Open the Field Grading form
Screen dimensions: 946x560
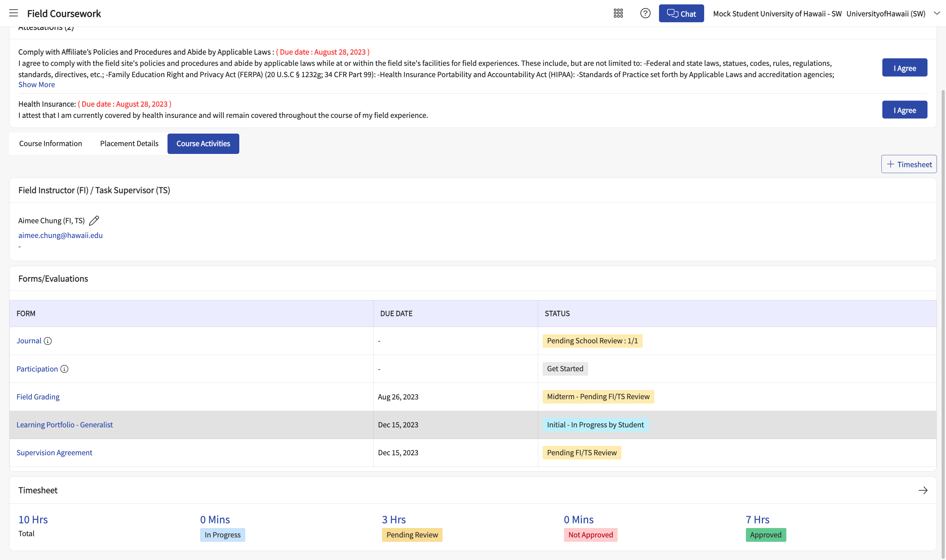tap(38, 397)
